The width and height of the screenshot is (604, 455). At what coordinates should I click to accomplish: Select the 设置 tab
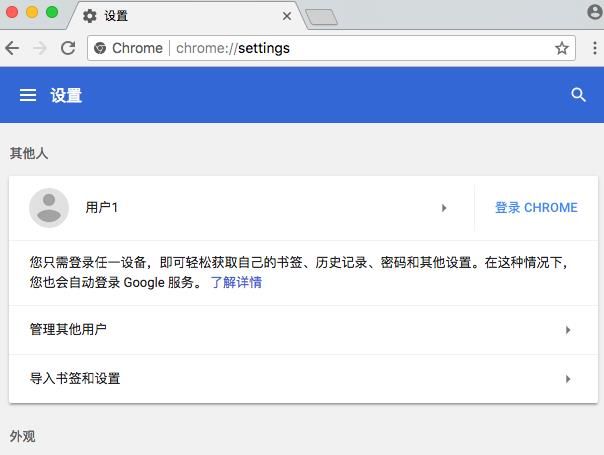tap(187, 16)
